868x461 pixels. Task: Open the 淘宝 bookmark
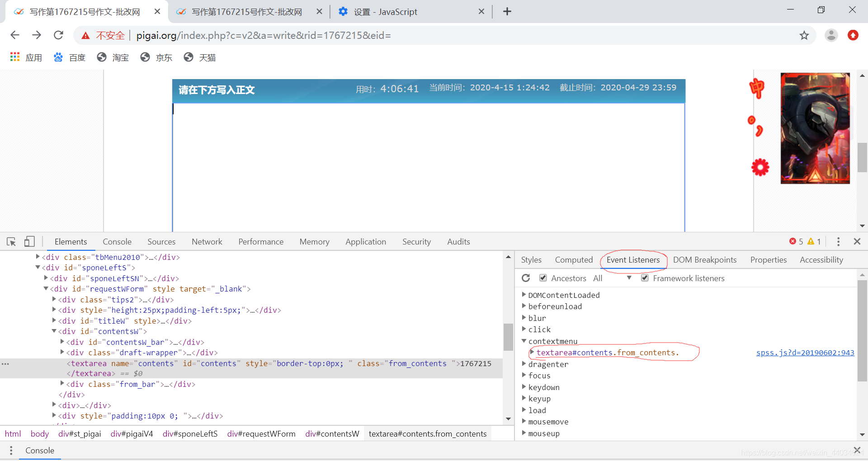tap(113, 57)
